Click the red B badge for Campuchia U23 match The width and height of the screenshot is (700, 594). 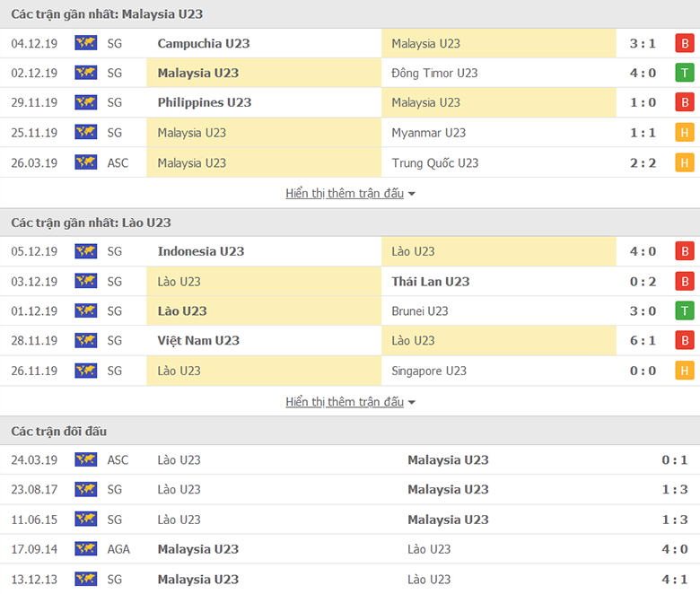[685, 43]
